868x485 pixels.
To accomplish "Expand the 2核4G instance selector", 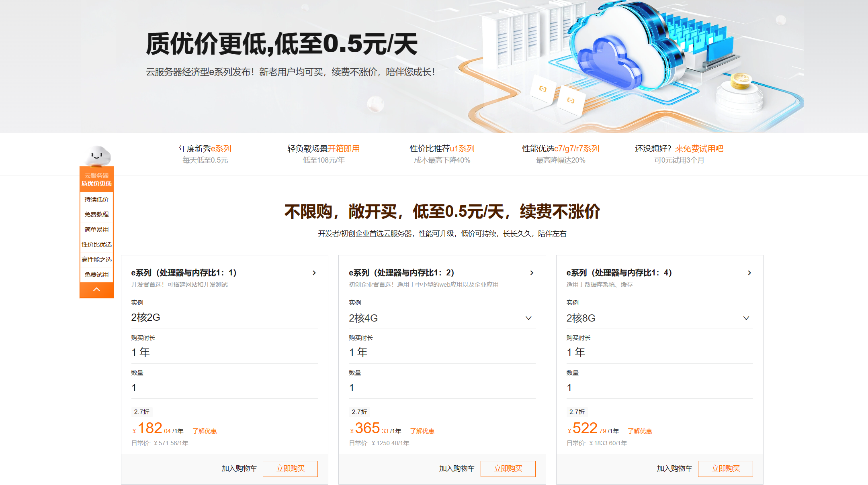I will (529, 318).
